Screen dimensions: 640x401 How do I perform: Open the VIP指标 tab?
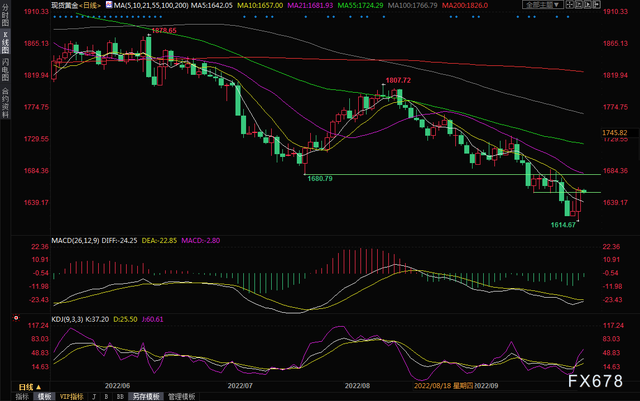tap(73, 396)
